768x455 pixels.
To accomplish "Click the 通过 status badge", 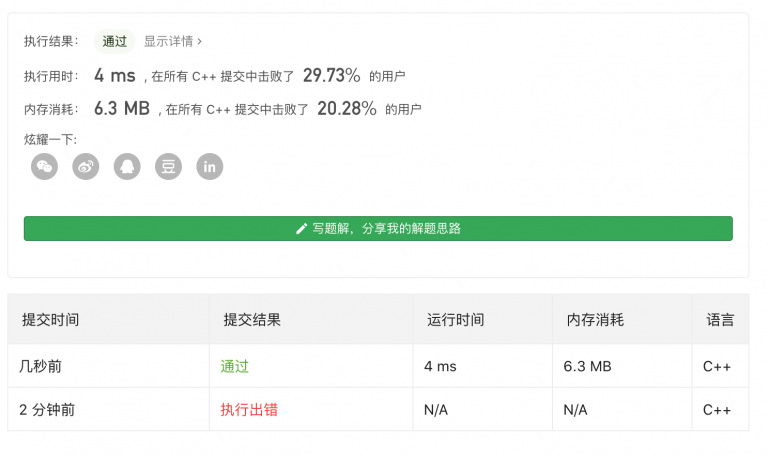I will pos(115,41).
